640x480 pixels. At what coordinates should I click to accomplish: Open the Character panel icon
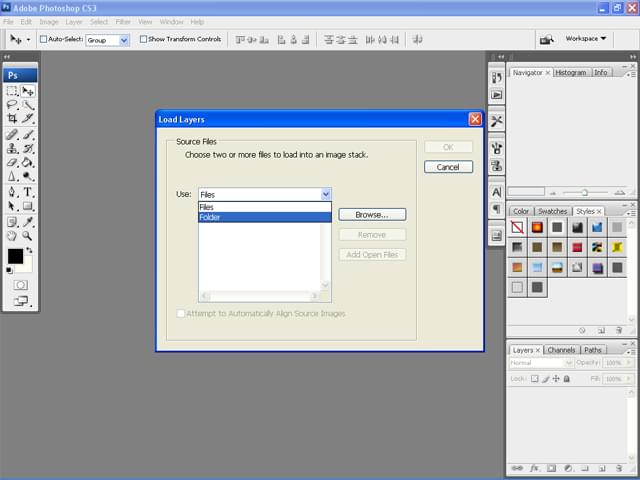tap(496, 192)
